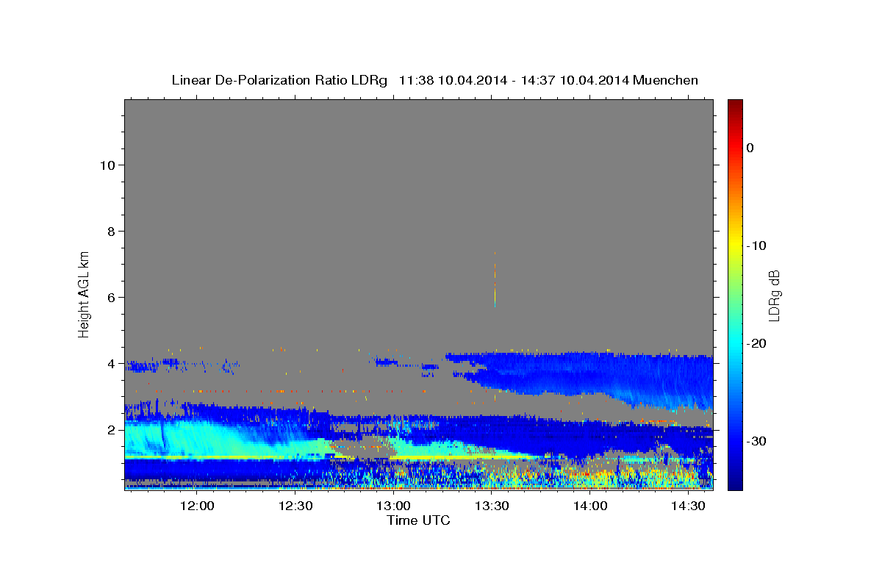
Task: Click the thin white vertical streak near 13:30
Action: (x=495, y=279)
